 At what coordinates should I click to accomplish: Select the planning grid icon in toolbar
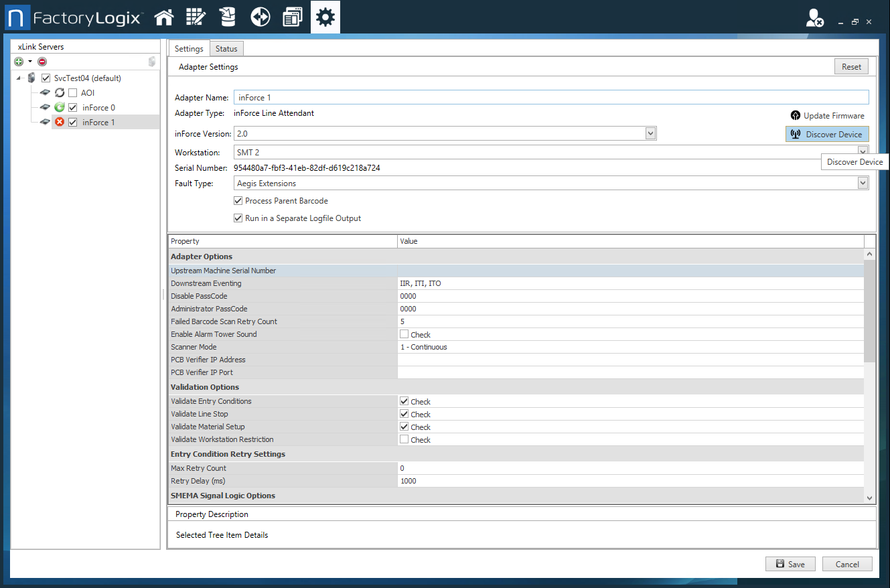point(196,16)
